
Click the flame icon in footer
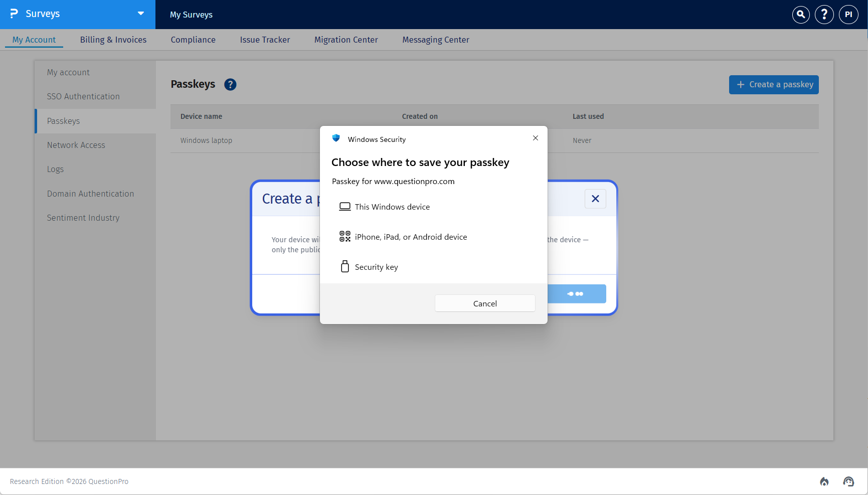824,481
